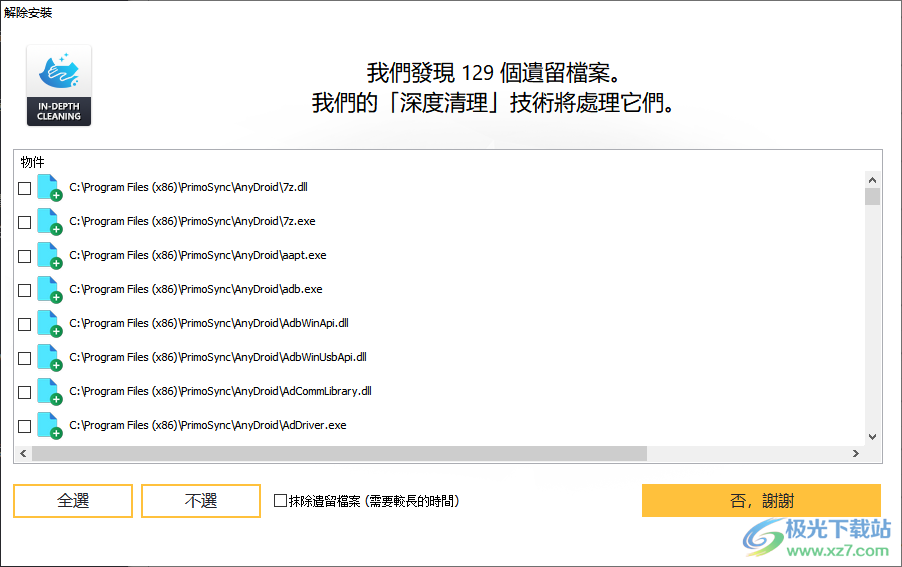
Task: Click the file icon for AdCommLibrary.dll
Action: pyautogui.click(x=49, y=391)
